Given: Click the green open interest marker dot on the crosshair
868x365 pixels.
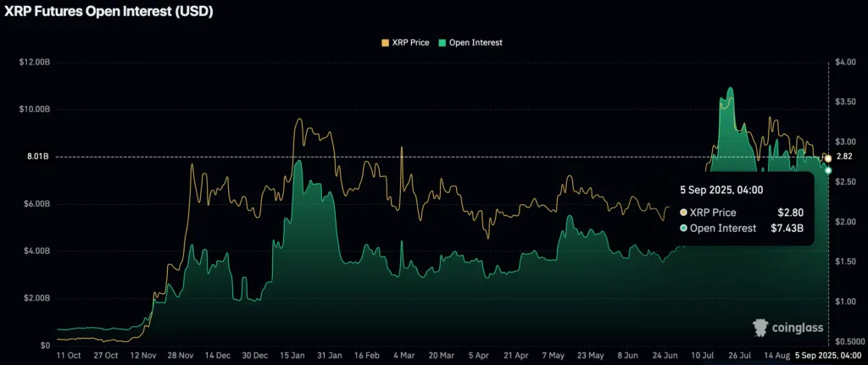Looking at the screenshot, I should (828, 170).
